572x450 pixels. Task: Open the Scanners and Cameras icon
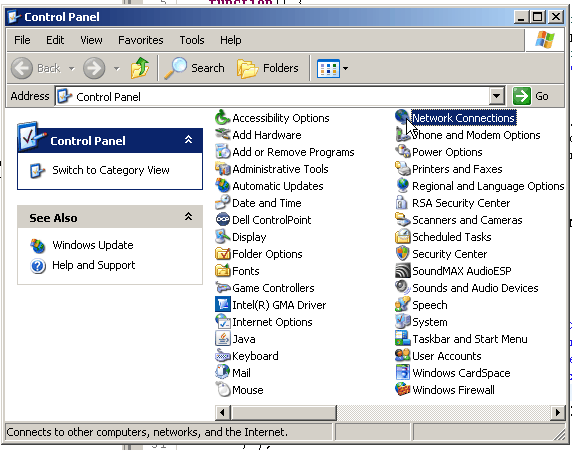402,220
